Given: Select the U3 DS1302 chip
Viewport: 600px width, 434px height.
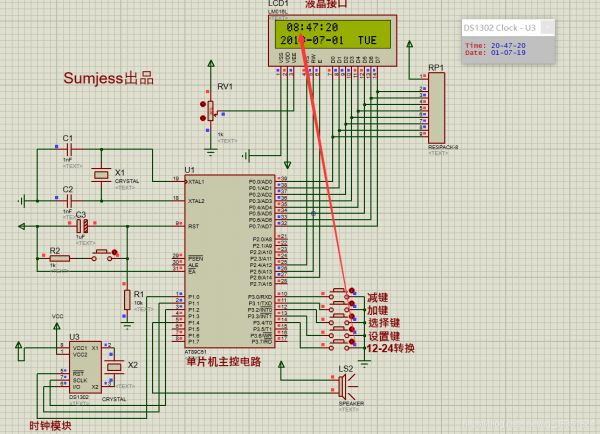Looking at the screenshot, I should [85, 367].
